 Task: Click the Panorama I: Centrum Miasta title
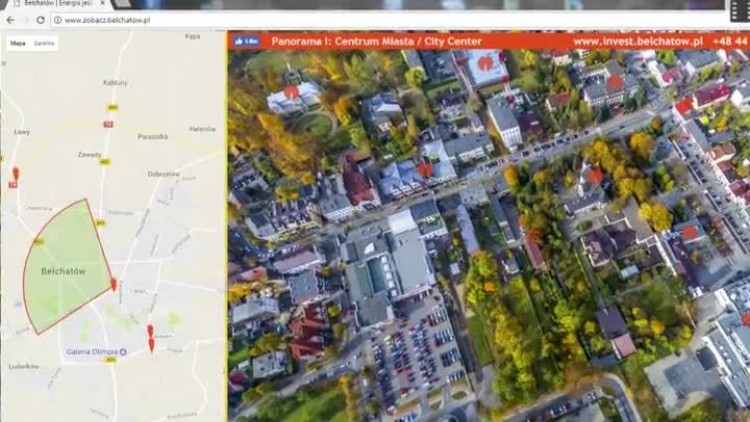coord(376,41)
